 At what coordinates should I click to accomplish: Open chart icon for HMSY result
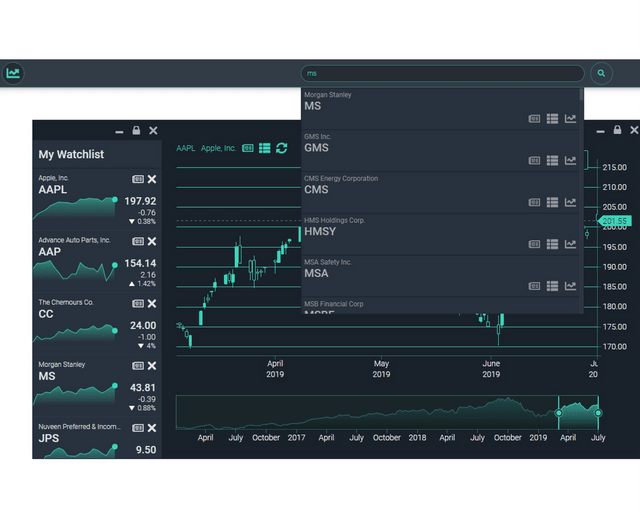coord(570,244)
